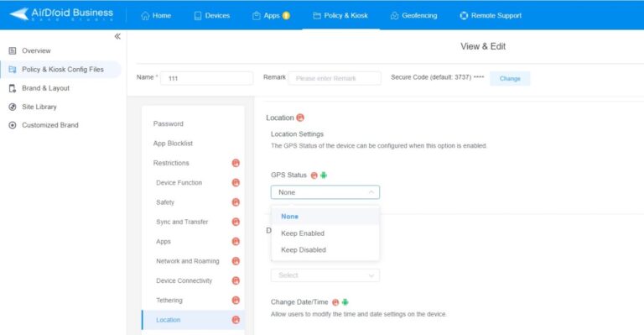Image resolution: width=644 pixels, height=335 pixels.
Task: Select Apps restriction in policy list
Action: point(164,242)
